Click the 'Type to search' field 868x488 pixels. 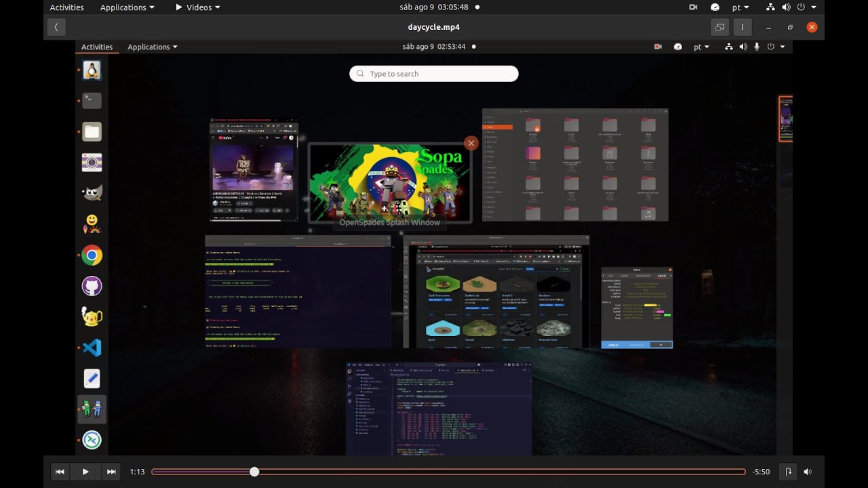(434, 74)
